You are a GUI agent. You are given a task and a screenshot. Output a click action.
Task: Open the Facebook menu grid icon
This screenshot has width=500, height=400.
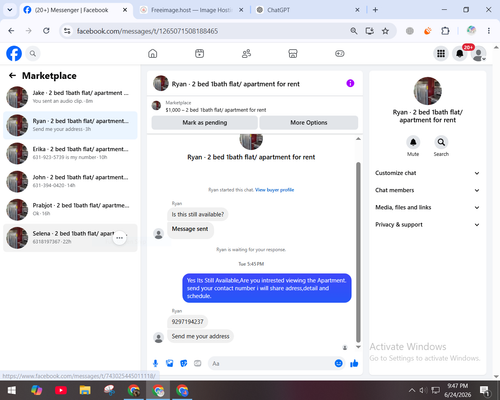click(441, 53)
